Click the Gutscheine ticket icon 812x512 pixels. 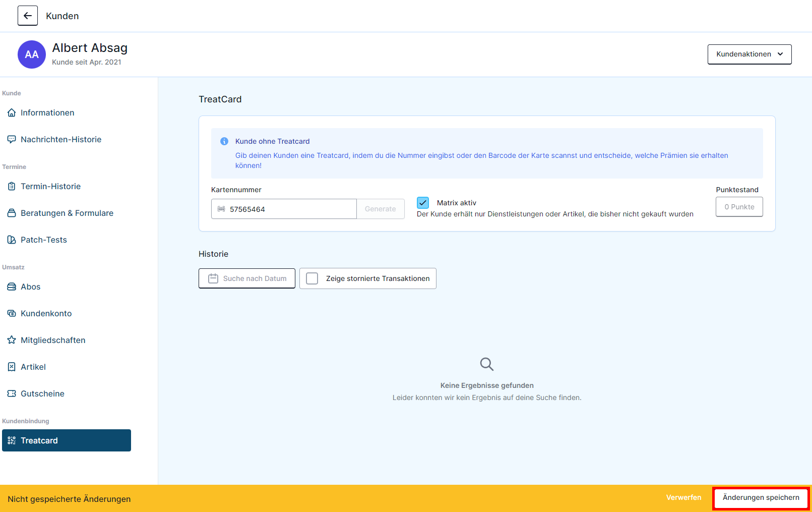12,393
